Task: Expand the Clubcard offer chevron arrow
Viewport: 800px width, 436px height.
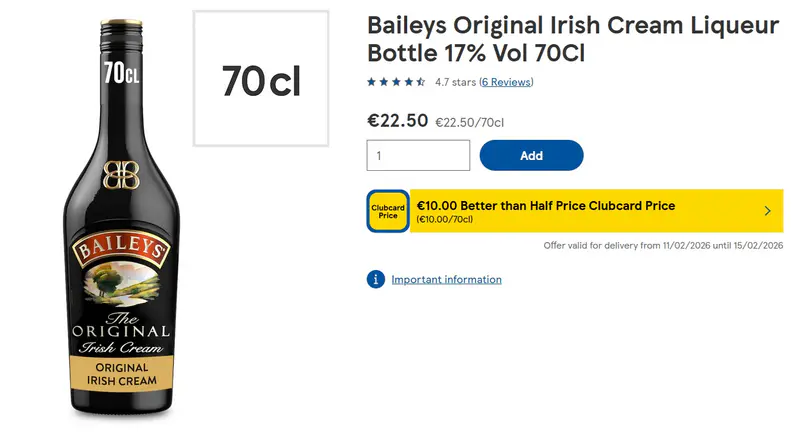Action: tap(767, 211)
